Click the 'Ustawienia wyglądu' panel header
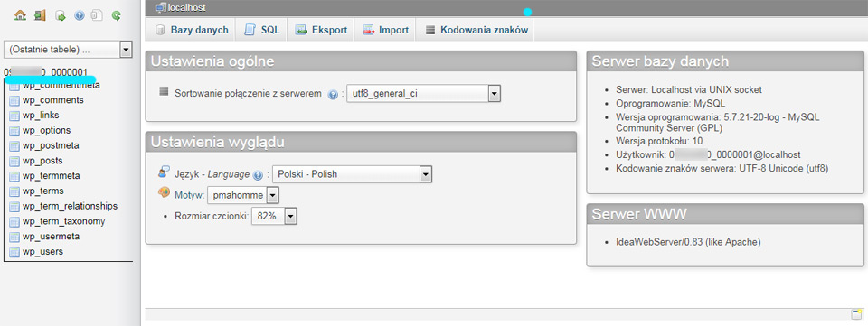 [361, 142]
